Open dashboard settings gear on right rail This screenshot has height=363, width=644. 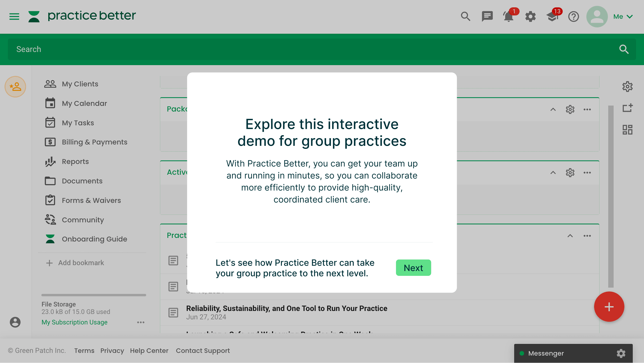(627, 87)
